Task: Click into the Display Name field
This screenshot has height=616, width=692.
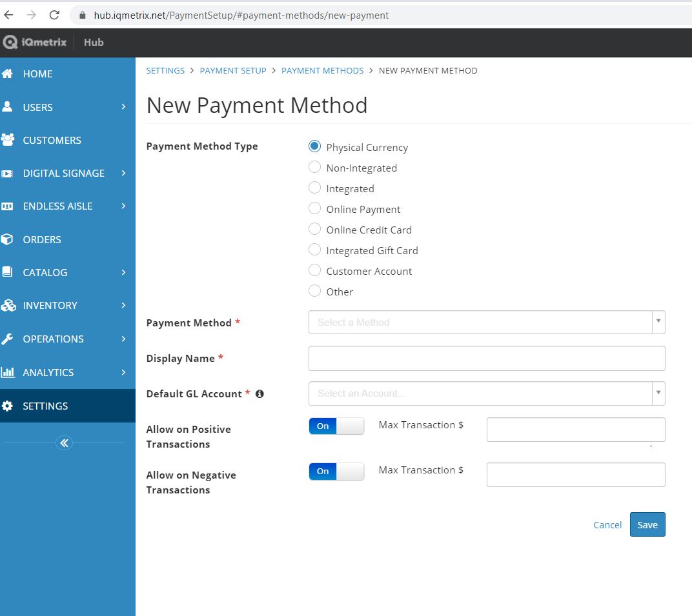Action: pyautogui.click(x=486, y=358)
